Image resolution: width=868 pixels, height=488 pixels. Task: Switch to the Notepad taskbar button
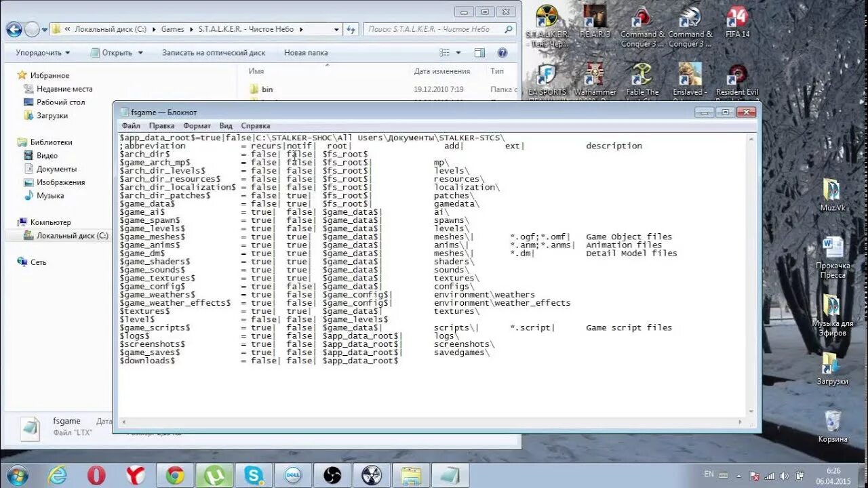pos(450,475)
